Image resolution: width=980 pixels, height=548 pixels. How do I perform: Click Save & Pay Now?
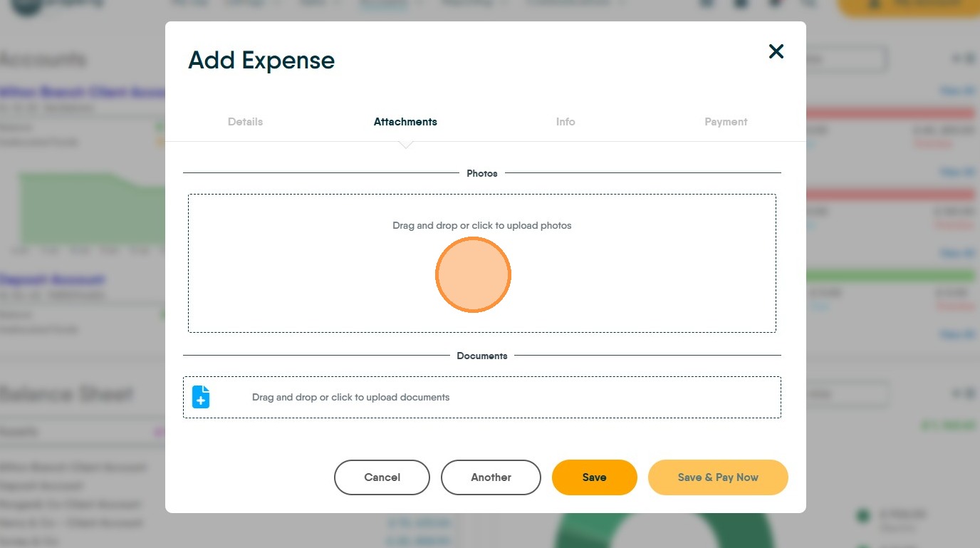717,477
